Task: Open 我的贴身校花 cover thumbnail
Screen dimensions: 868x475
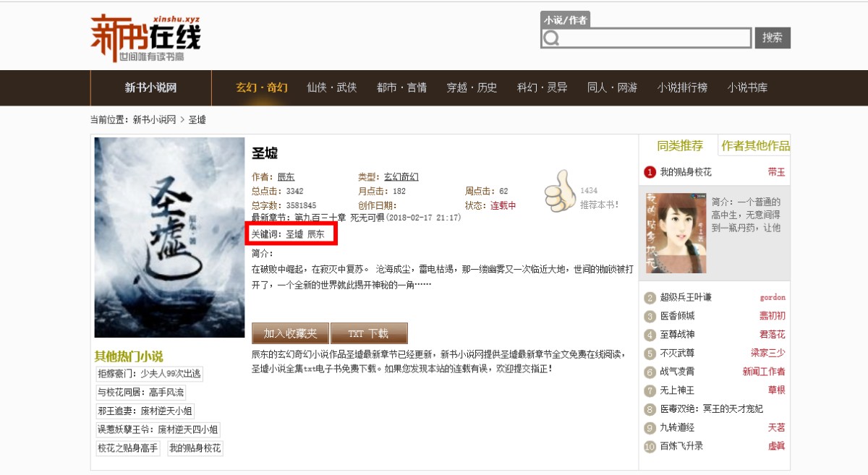Action: click(x=676, y=233)
